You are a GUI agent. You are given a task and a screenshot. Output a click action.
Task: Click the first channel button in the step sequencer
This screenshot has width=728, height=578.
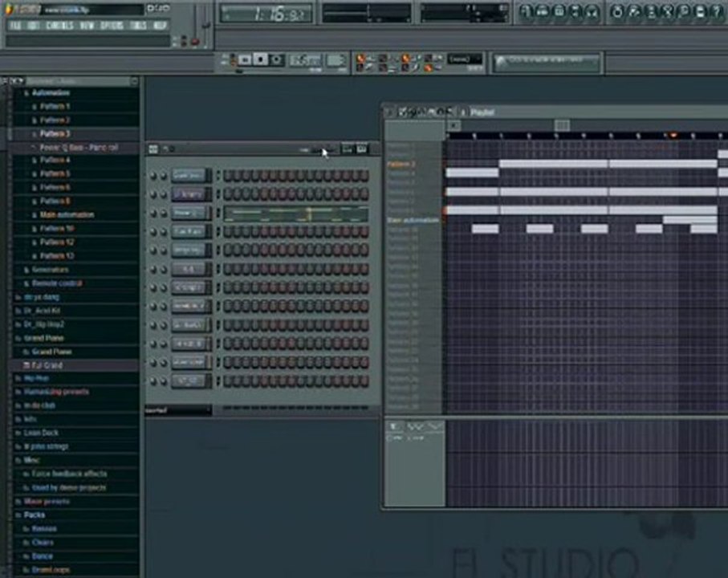[x=190, y=176]
